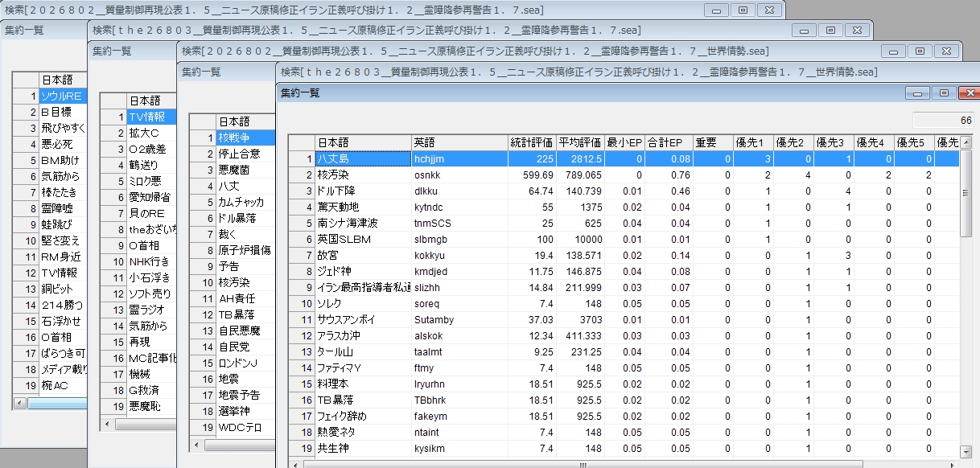This screenshot has height=468, width=980.
Task: Select 選挙神 in the 2026802 世界情勢 window
Action: point(245,411)
